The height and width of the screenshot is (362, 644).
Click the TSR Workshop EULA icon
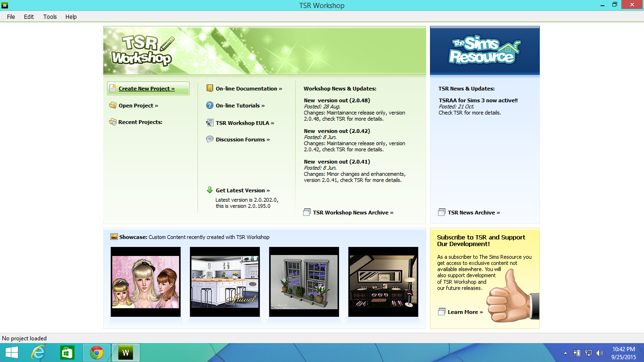point(210,123)
